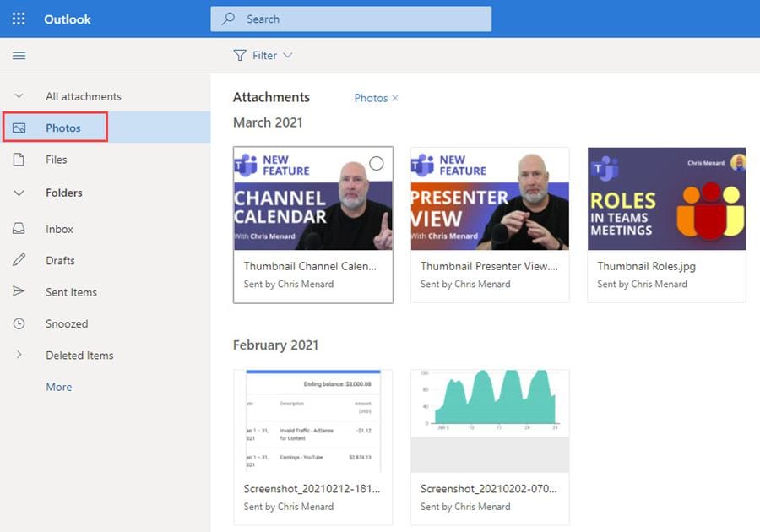This screenshot has width=760, height=532.
Task: Show more folders via the More link
Action: 58,386
